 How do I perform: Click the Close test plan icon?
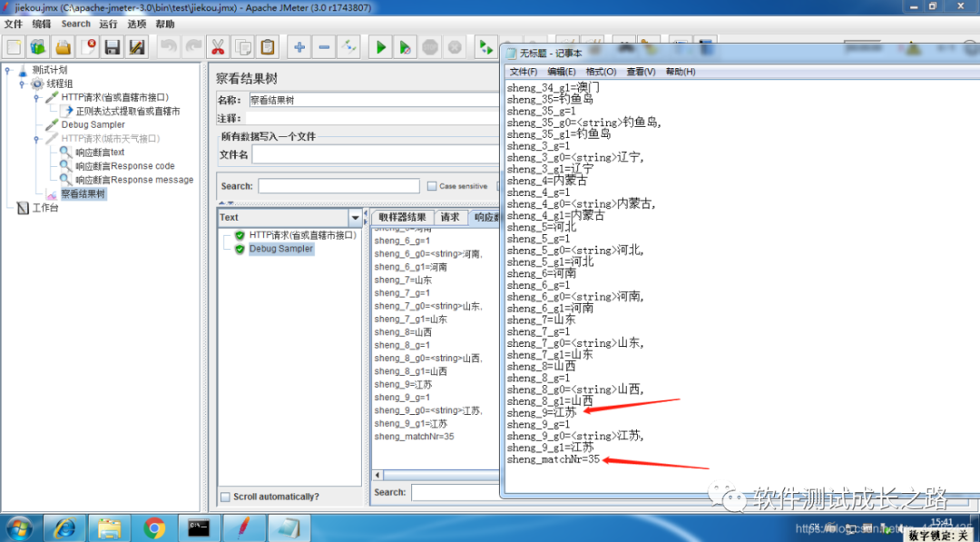pos(87,47)
